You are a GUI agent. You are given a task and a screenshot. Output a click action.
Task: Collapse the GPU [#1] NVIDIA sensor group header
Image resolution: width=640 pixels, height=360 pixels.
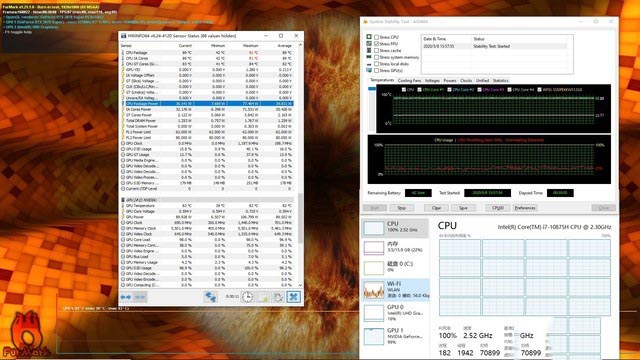208,200
